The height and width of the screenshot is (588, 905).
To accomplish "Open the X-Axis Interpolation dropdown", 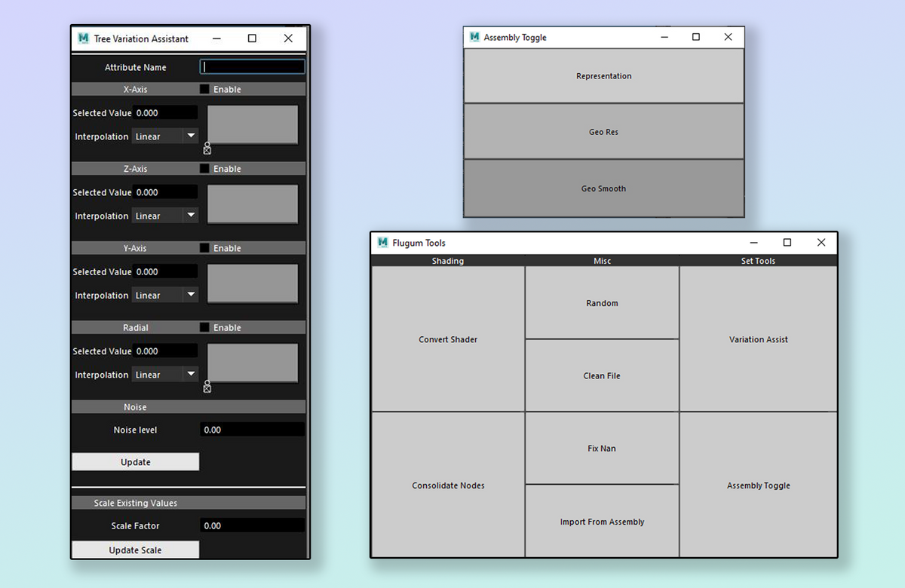I will click(164, 136).
